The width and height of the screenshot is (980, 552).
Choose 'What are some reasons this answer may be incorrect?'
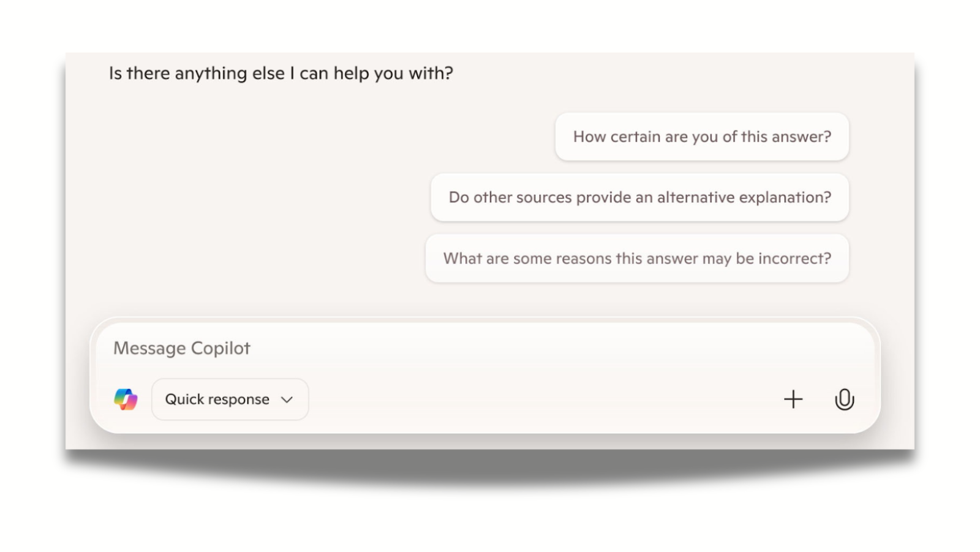pos(637,258)
